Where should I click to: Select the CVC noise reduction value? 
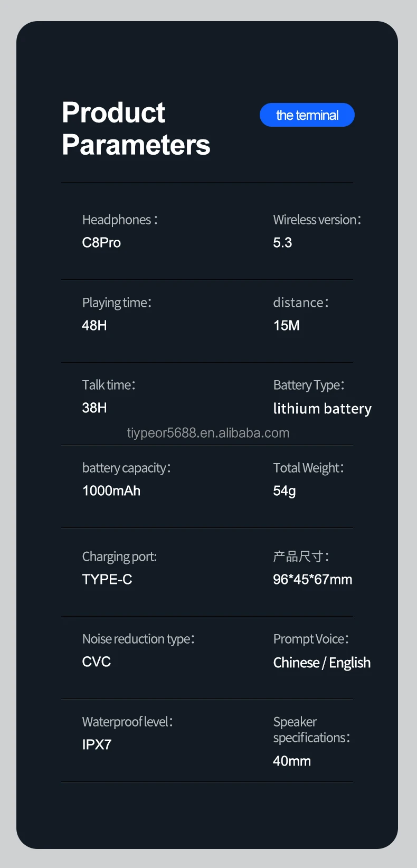[x=97, y=662]
